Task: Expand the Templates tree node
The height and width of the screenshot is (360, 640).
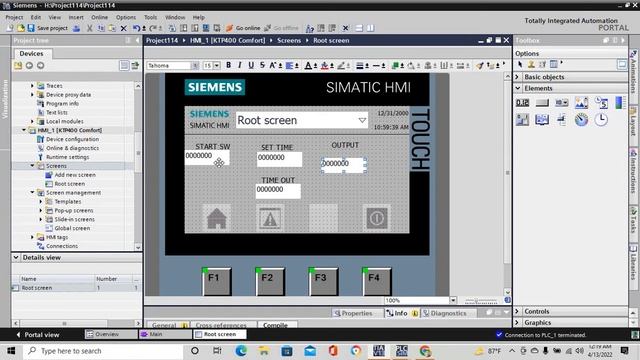Action: pos(41,201)
